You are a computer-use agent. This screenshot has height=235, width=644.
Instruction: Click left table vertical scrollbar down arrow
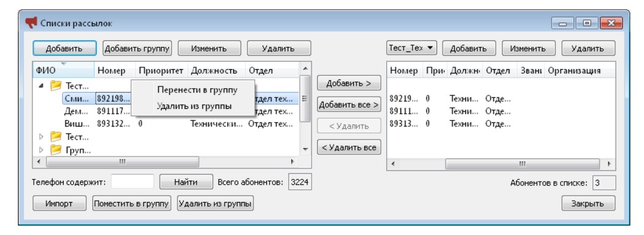[305, 149]
